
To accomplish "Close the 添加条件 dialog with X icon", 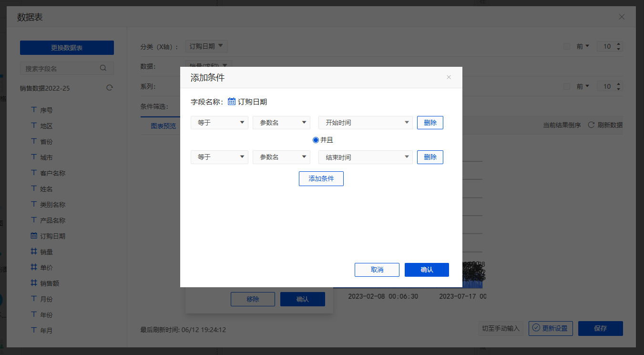I will [x=449, y=77].
